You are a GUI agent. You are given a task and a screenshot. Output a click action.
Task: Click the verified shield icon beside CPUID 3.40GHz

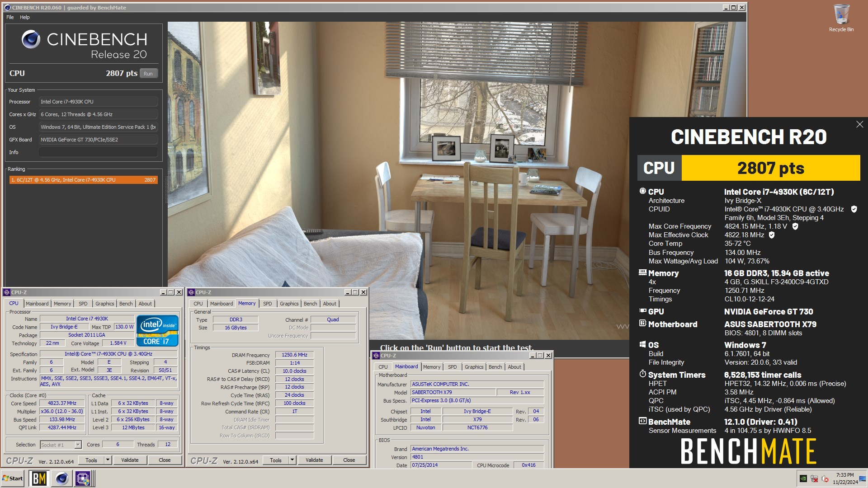click(x=854, y=209)
